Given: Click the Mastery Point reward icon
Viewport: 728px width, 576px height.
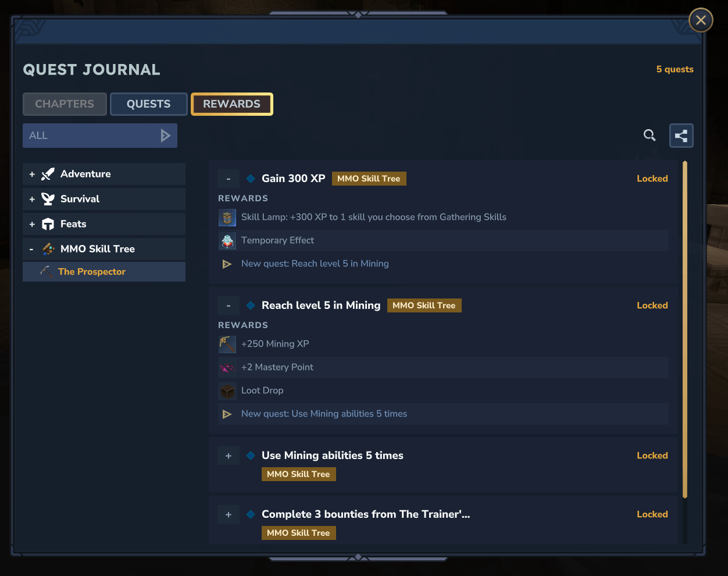Looking at the screenshot, I should (227, 367).
